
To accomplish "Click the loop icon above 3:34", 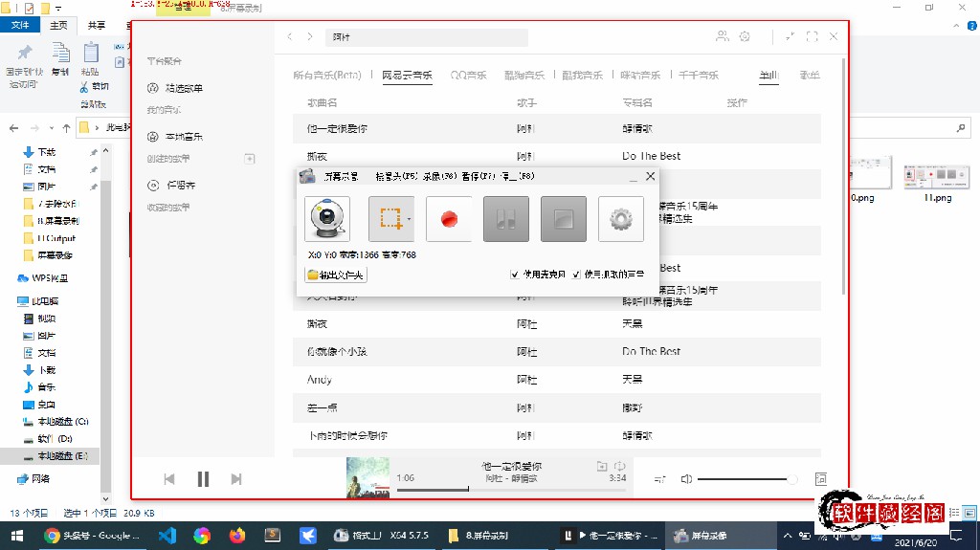I will point(620,466).
